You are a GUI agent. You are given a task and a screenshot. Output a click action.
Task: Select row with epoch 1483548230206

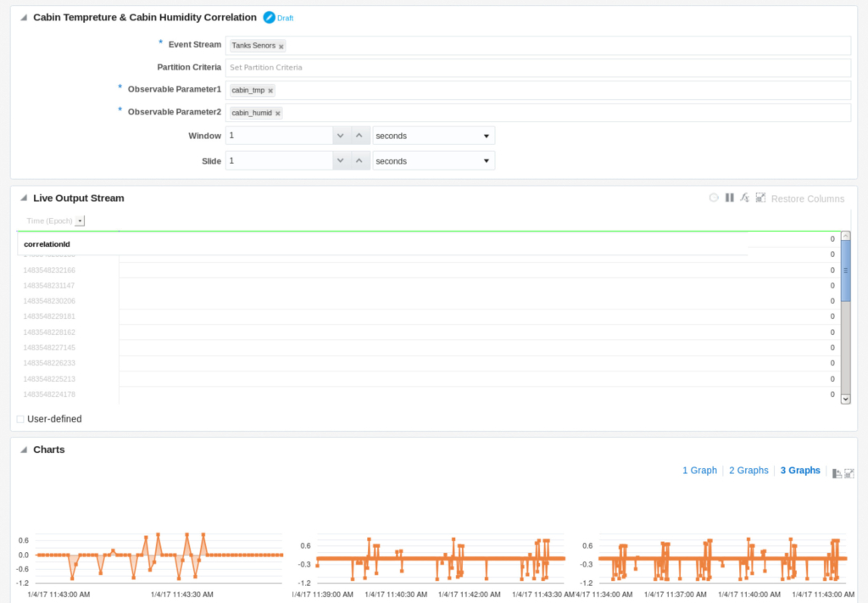[x=429, y=301]
